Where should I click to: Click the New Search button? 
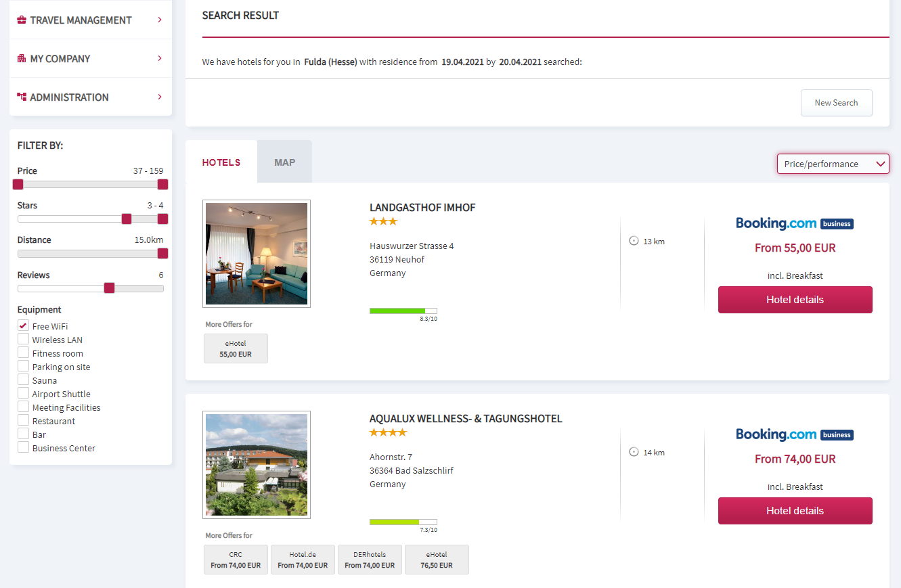[x=836, y=103]
